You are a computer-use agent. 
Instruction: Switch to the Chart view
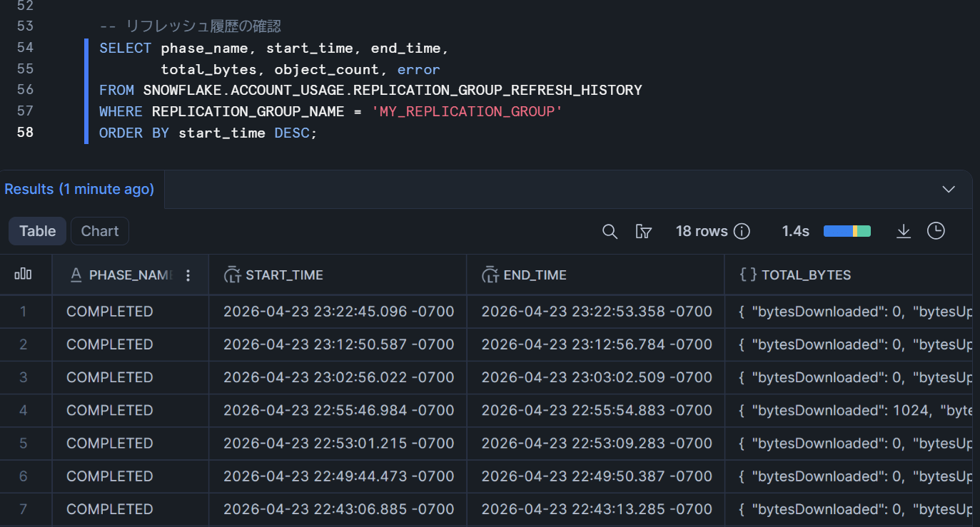pyautogui.click(x=100, y=231)
